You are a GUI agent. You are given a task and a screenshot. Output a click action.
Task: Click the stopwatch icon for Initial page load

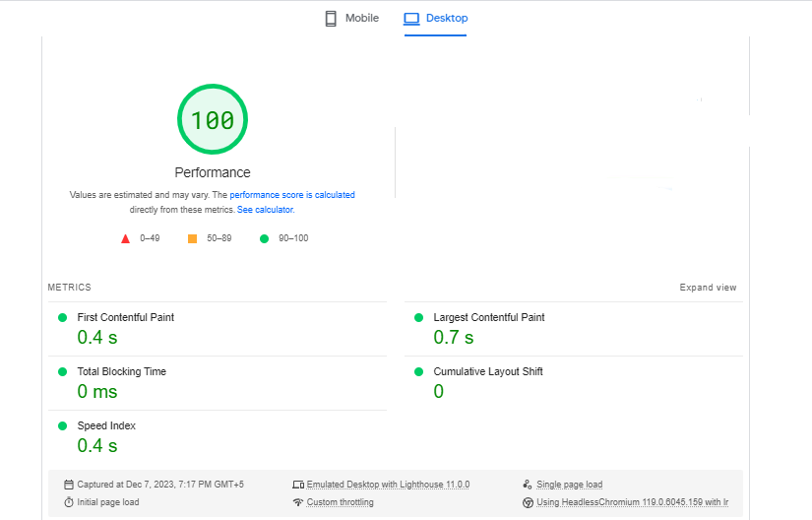coord(69,502)
